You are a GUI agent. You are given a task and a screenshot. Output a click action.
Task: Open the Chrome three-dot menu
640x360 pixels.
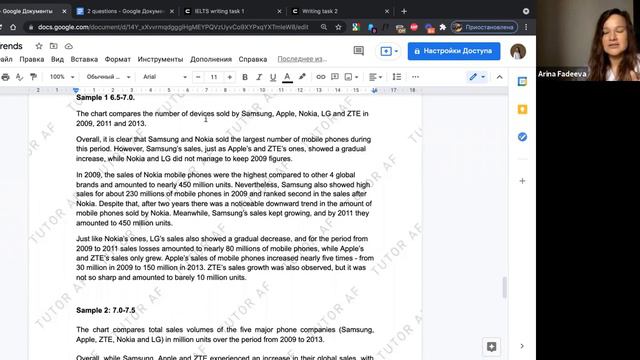click(x=526, y=27)
